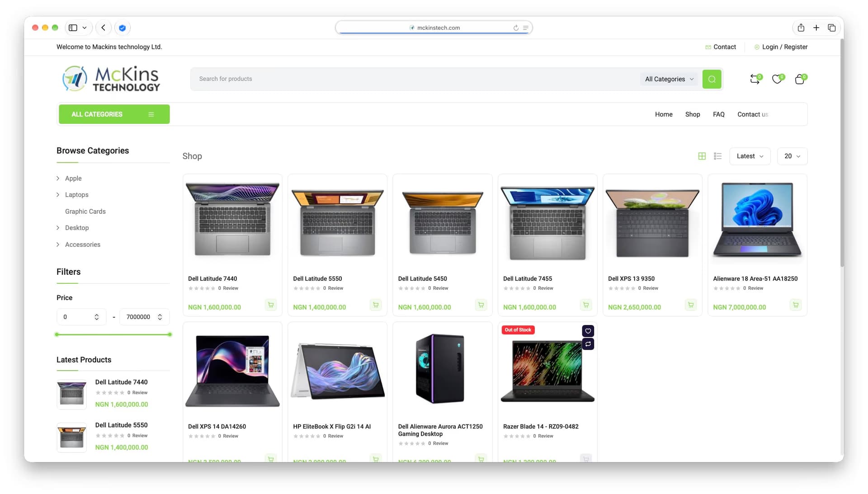Click maximum price stepper arrows

tap(160, 317)
